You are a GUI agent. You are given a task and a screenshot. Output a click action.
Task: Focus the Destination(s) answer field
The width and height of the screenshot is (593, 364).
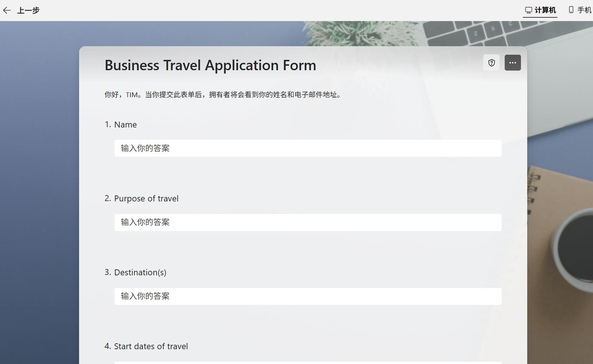point(308,296)
